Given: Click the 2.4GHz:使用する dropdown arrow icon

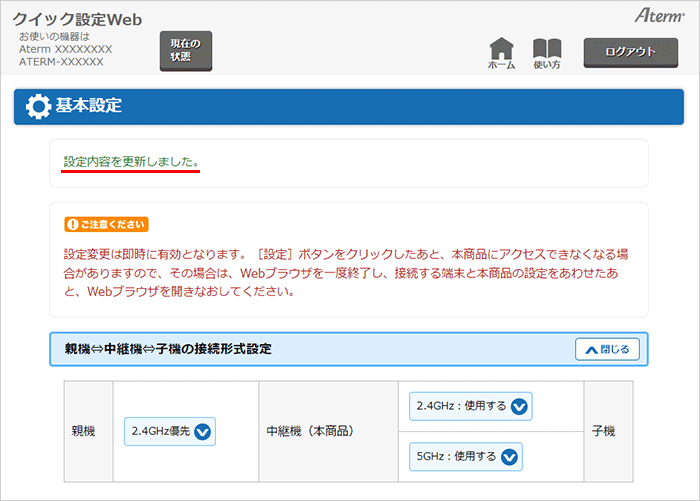Looking at the screenshot, I should 518,407.
